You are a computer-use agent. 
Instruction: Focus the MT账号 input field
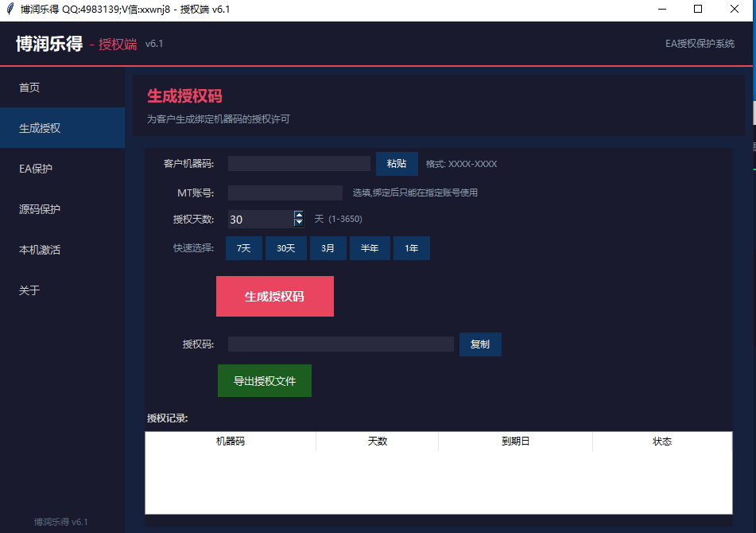(x=285, y=193)
